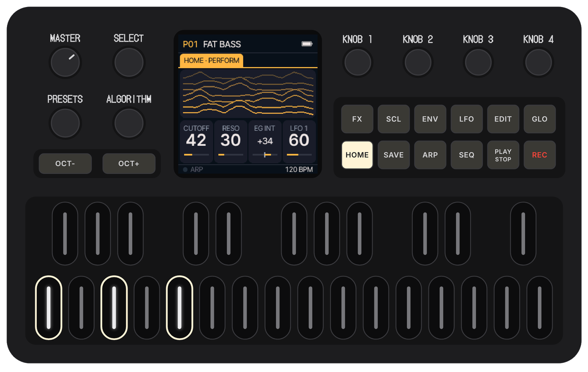Open the LFO page

coord(466,119)
